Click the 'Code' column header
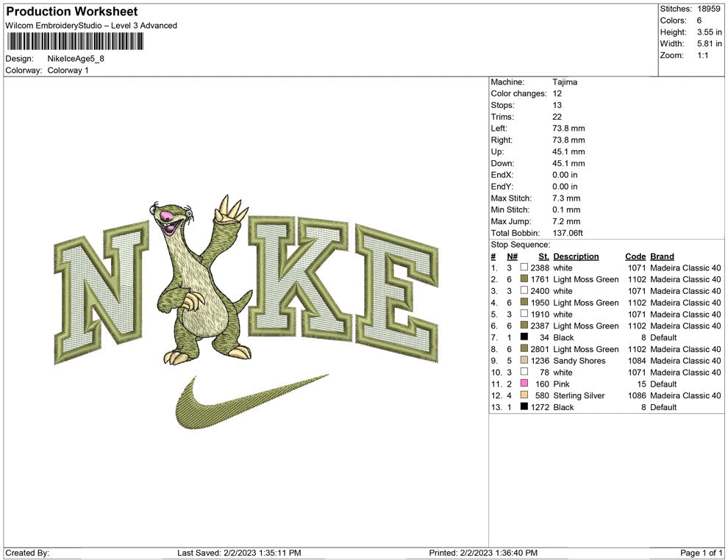Image resolution: width=728 pixels, height=560 pixels. (x=635, y=256)
